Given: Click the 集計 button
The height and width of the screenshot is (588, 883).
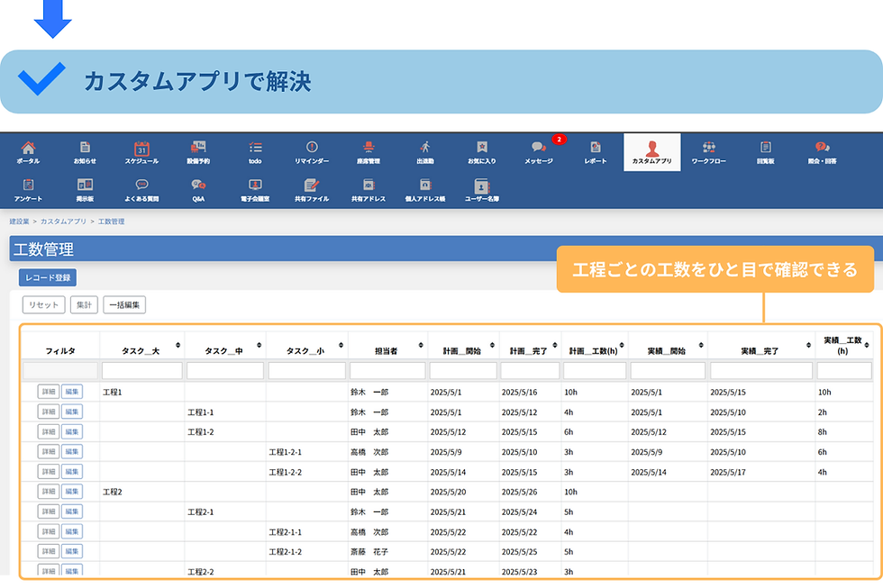Looking at the screenshot, I should pos(85,305).
